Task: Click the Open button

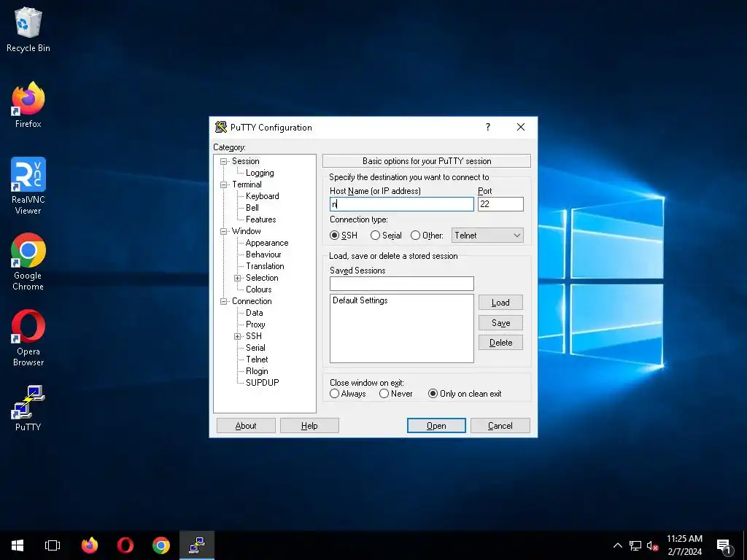Action: 436,426
